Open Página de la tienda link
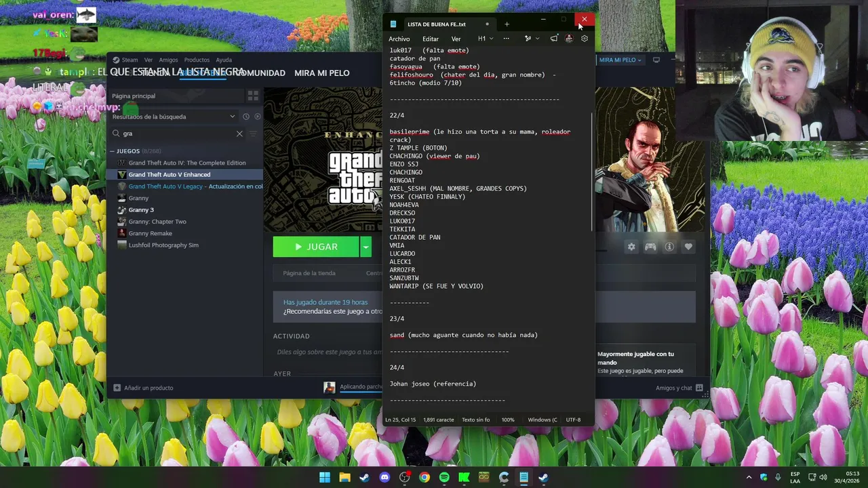 (309, 273)
